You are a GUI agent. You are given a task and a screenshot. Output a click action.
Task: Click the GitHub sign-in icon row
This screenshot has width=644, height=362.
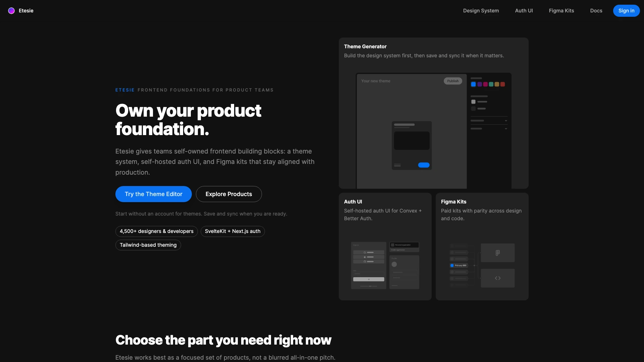[x=369, y=261]
